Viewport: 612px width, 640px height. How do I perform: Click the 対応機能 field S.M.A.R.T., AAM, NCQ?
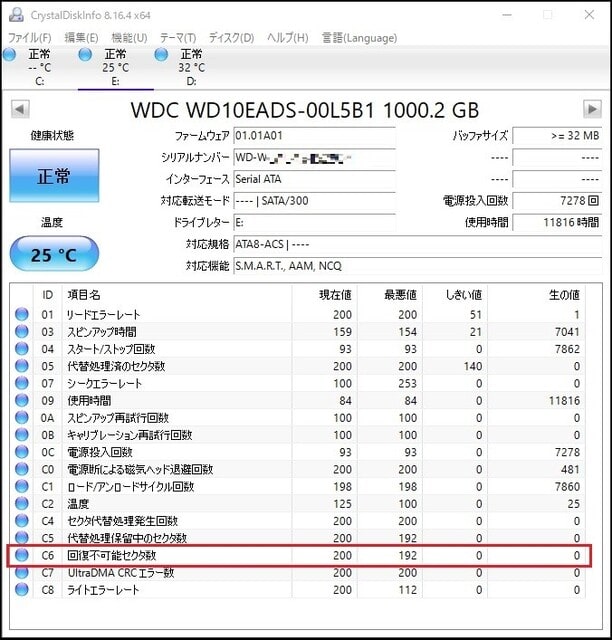418,266
